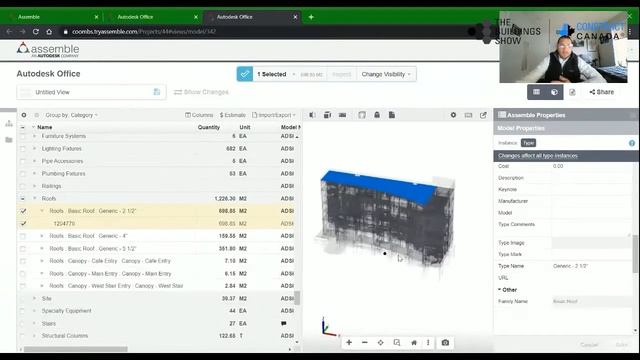640x360 pixels.
Task: Open a new browser tab
Action: pos(311,17)
